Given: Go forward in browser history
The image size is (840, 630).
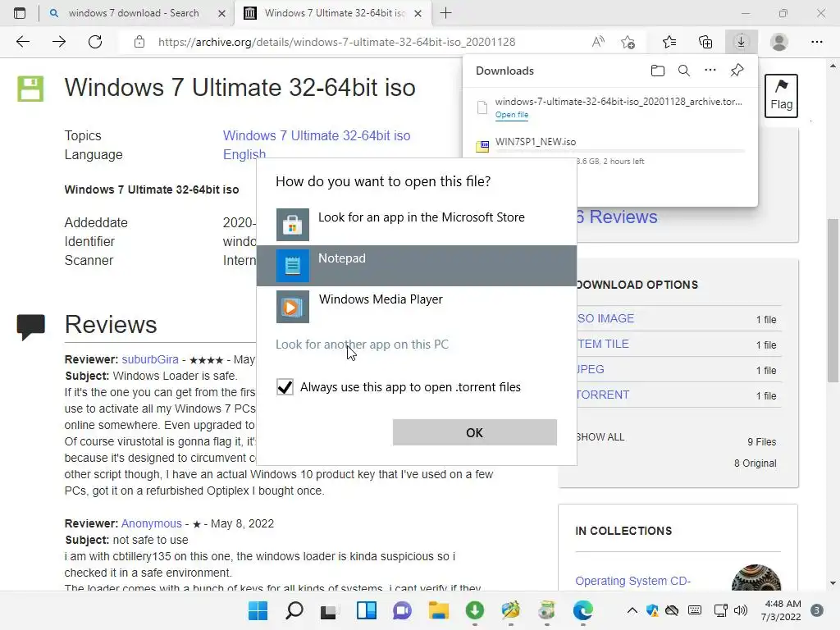Looking at the screenshot, I should pyautogui.click(x=59, y=42).
